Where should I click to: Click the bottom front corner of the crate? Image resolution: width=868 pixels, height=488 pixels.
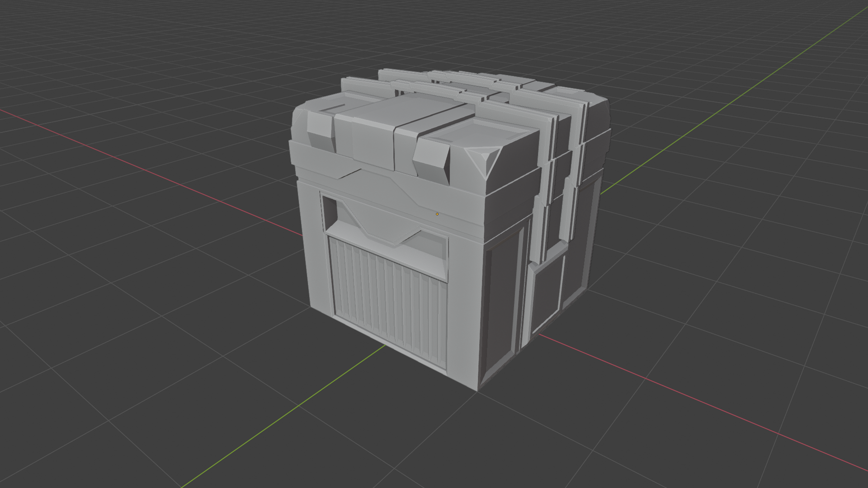pyautogui.click(x=477, y=389)
